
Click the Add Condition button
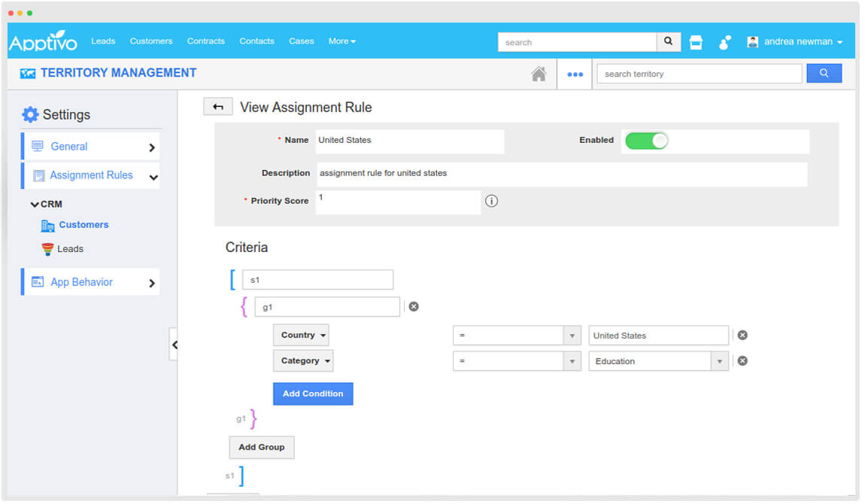tap(313, 393)
